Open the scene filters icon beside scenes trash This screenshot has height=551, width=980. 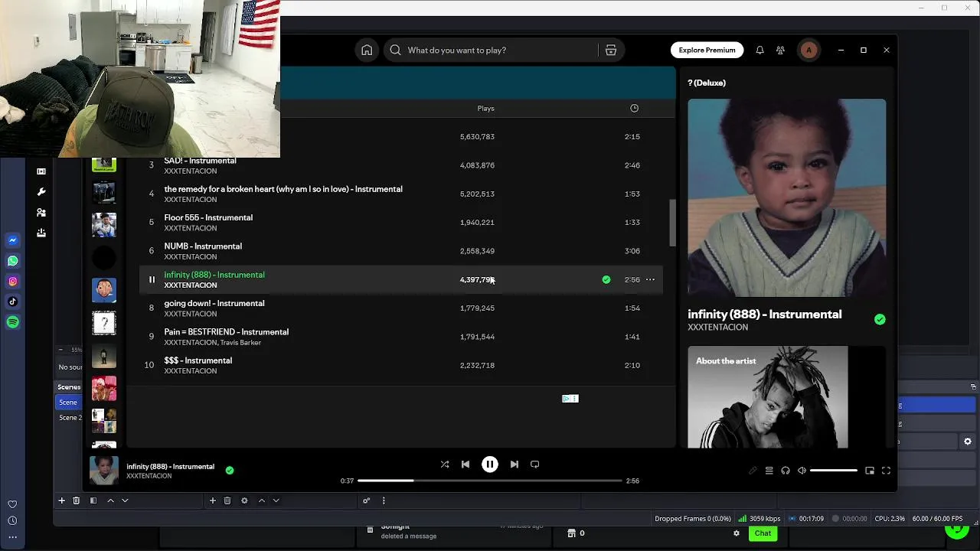point(93,500)
